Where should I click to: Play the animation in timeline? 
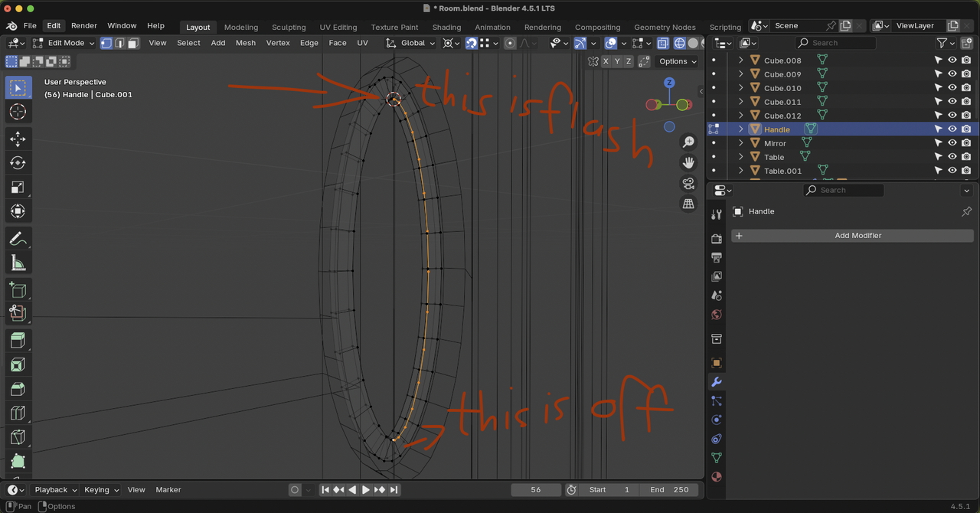[366, 490]
